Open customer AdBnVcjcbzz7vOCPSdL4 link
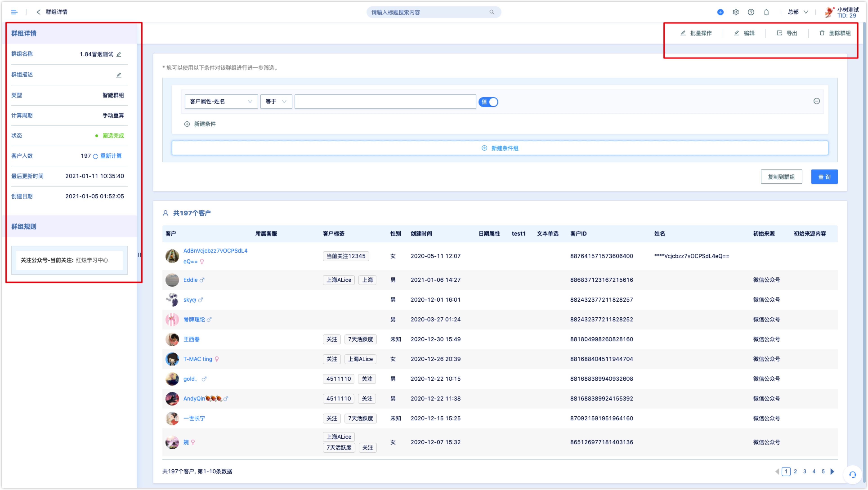 pos(215,256)
